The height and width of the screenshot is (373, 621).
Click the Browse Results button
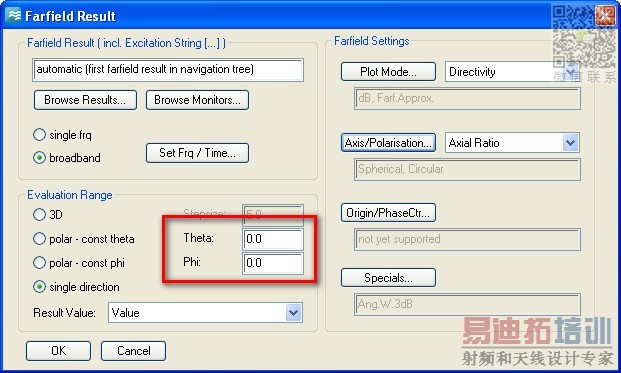coord(85,100)
